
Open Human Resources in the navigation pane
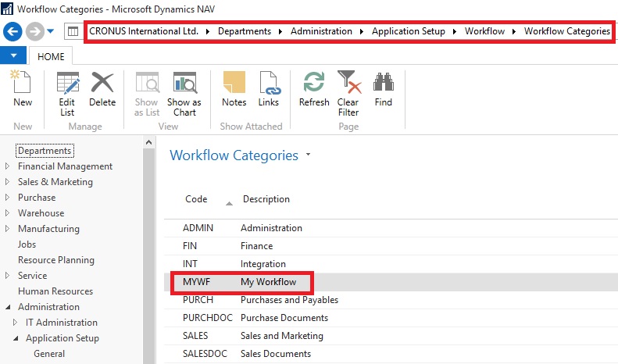(x=55, y=291)
